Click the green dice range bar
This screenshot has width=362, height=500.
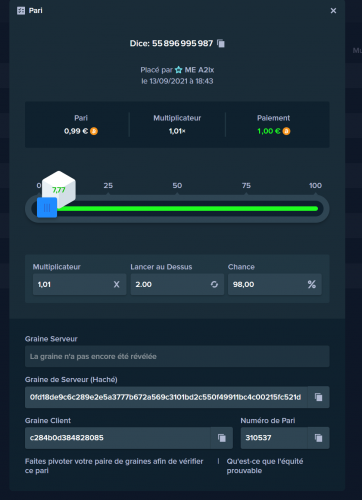pos(187,209)
